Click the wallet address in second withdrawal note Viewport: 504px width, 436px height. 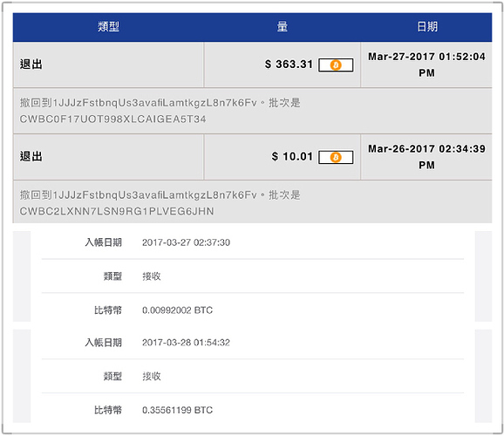pyautogui.click(x=154, y=195)
